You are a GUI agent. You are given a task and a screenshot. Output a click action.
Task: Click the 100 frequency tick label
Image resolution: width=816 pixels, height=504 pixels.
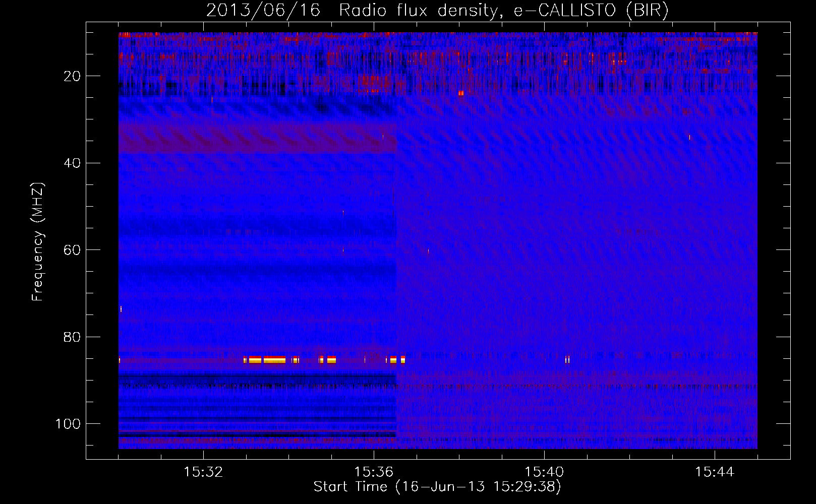point(68,424)
